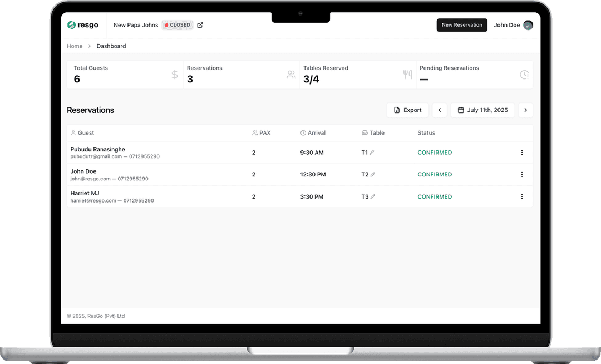
Task: Click Tables Reserved value 3/4
Action: coord(311,80)
